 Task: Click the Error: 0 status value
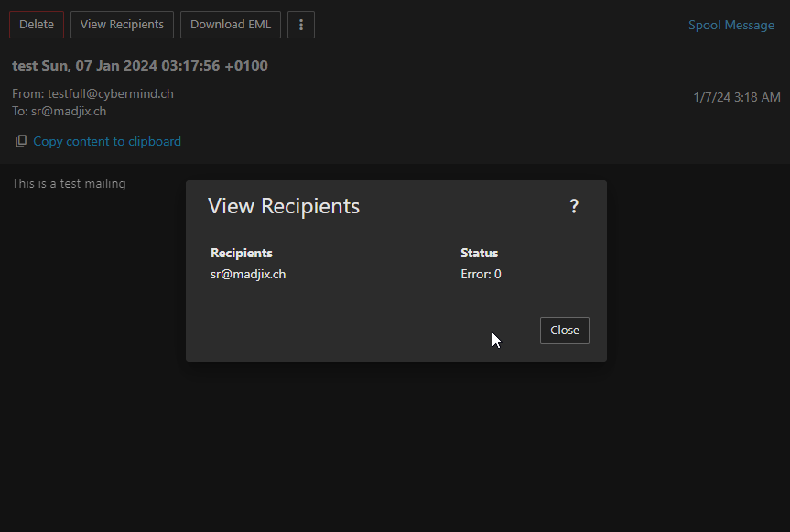click(481, 274)
